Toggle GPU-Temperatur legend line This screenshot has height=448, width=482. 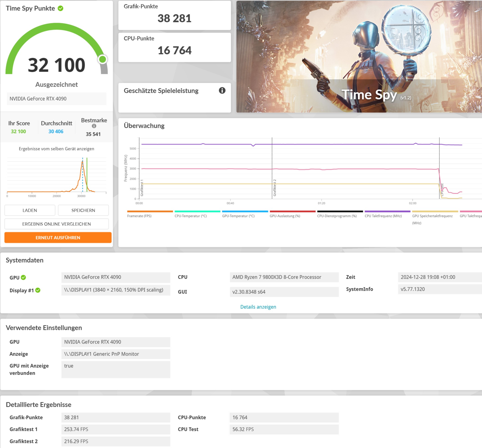click(x=238, y=216)
